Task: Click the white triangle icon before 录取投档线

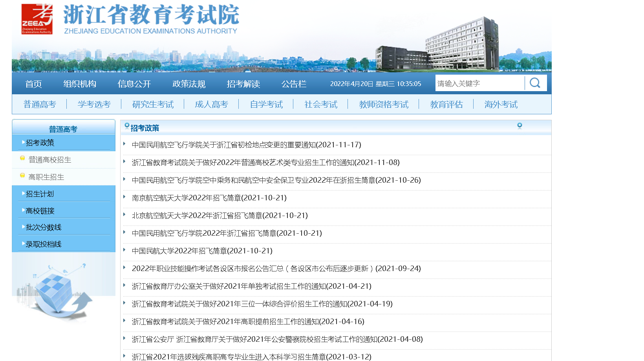Action: (22, 244)
